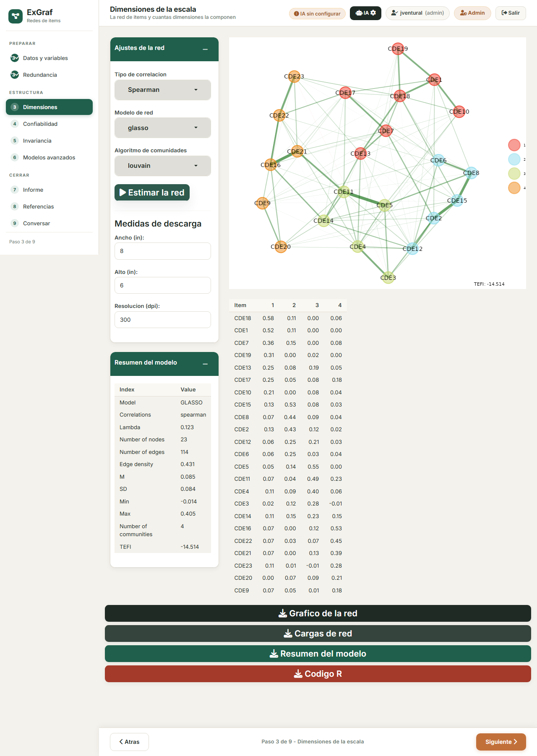
Task: Open the Algoritmo de comunidades louvain dropdown
Action: pyautogui.click(x=163, y=166)
